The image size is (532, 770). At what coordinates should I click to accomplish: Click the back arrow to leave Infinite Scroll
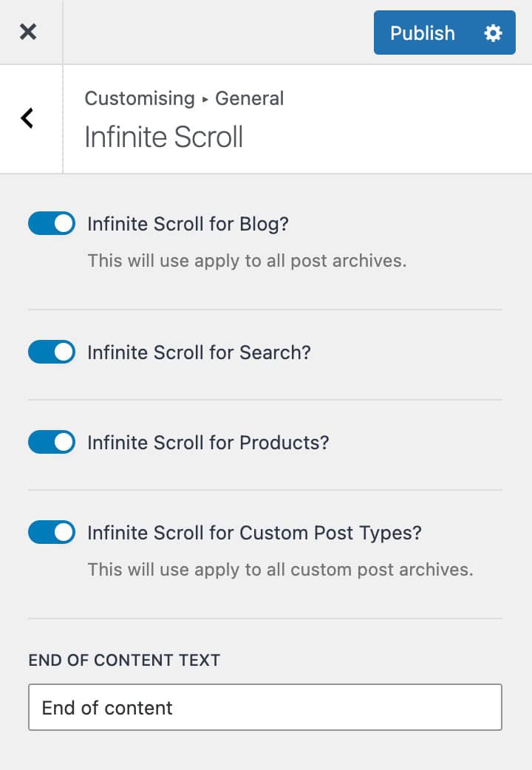(29, 118)
